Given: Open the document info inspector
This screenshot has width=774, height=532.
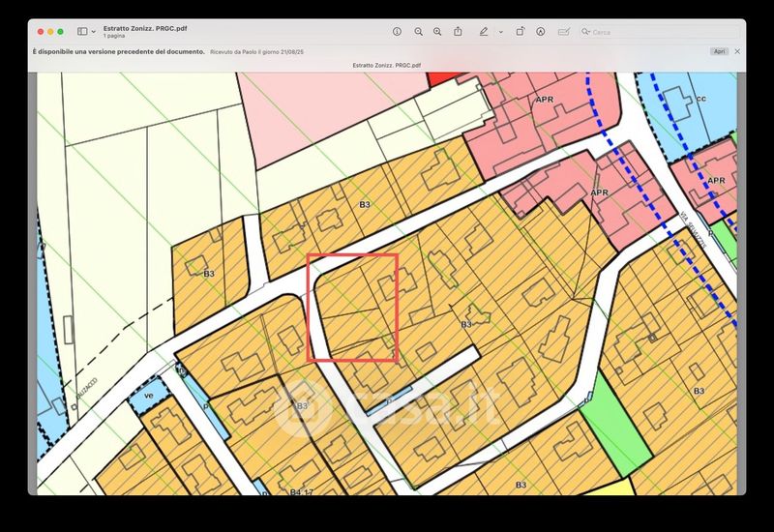Looking at the screenshot, I should (x=397, y=32).
